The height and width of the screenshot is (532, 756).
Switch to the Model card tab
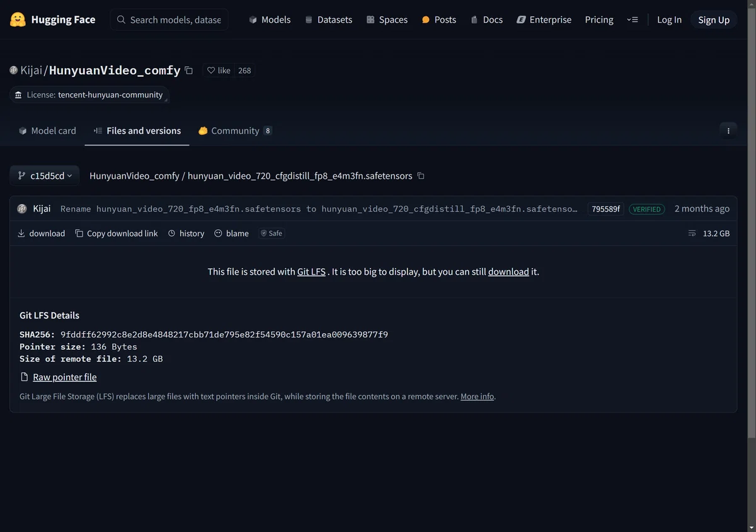click(47, 131)
